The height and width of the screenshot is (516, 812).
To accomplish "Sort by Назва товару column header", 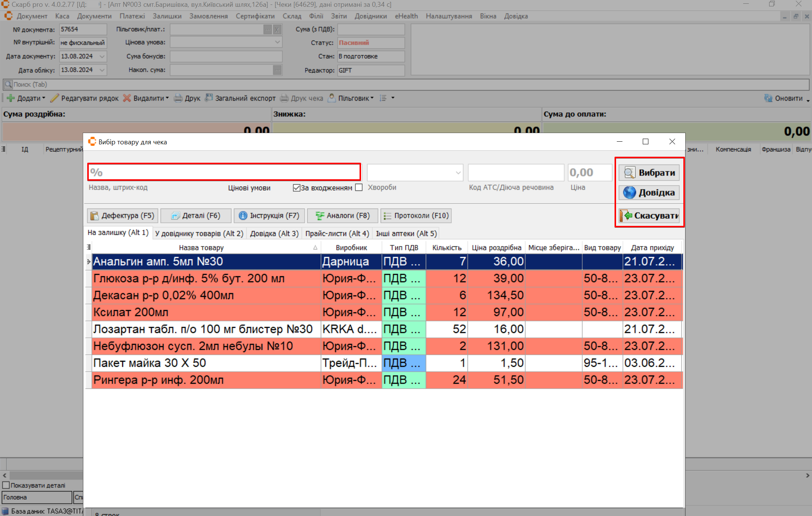I will coord(201,248).
